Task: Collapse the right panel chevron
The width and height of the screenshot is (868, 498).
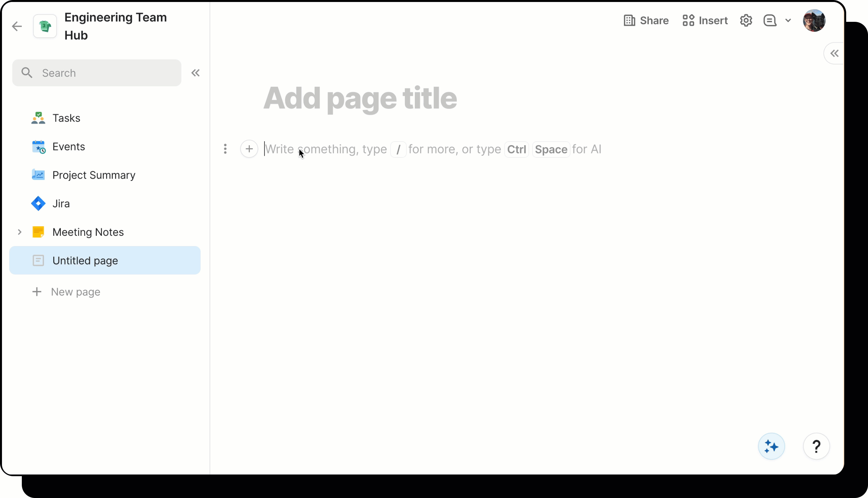Action: [x=835, y=53]
